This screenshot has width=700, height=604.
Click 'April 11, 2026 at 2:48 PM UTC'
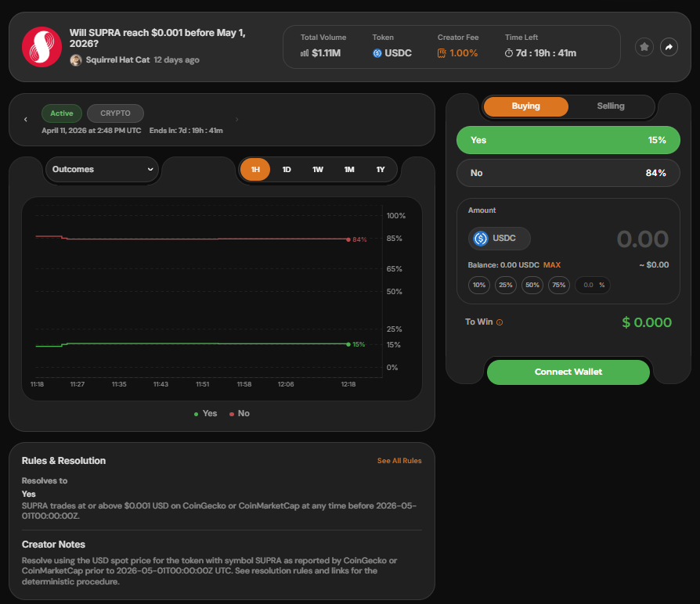[92, 131]
